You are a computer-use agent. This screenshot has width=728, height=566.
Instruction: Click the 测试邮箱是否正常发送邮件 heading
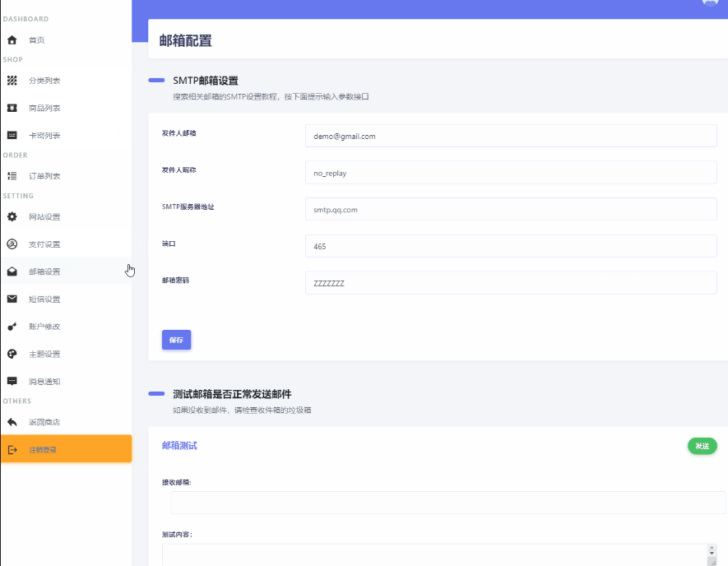tap(232, 394)
